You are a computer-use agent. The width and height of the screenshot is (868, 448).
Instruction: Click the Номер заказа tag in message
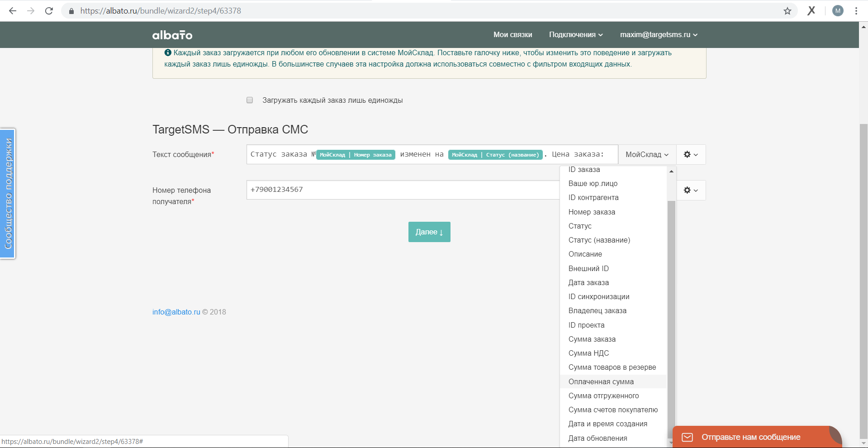pyautogui.click(x=356, y=155)
